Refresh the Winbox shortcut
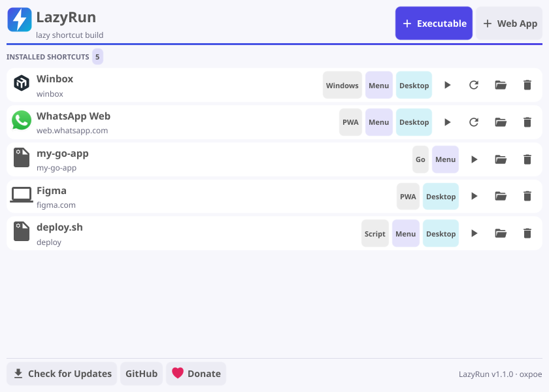 (x=474, y=85)
